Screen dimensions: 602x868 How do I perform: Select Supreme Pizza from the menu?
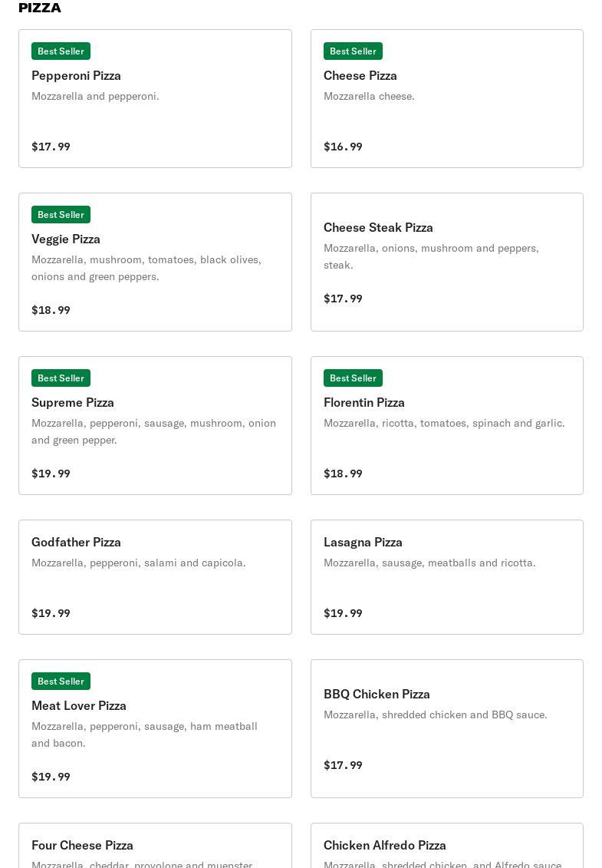(155, 425)
